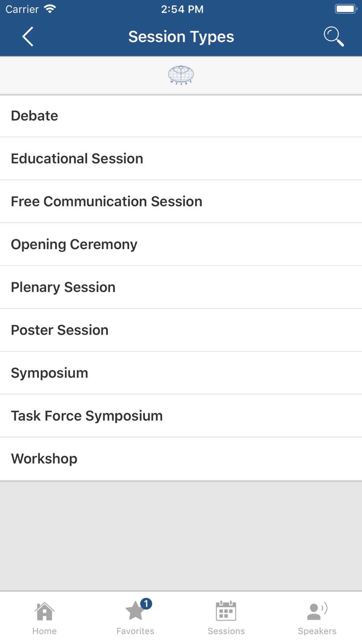Open Favorites star icon
Viewport: 362px width, 644px height.
(135, 611)
